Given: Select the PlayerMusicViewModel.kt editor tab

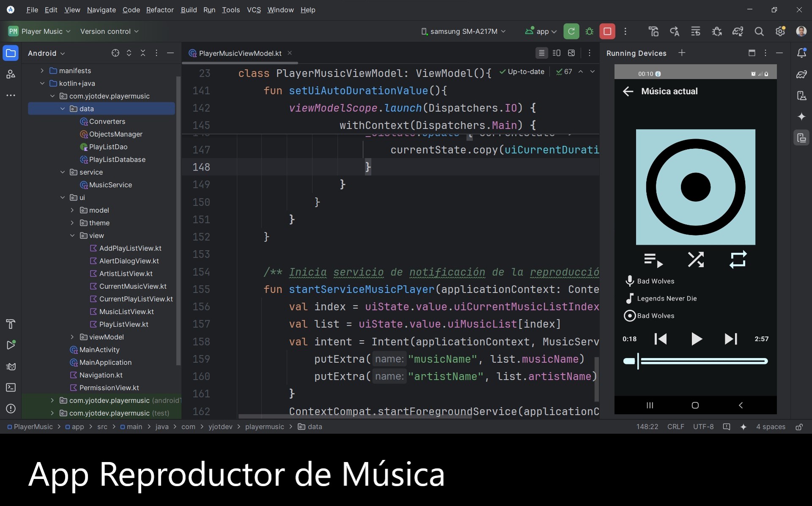Looking at the screenshot, I should [239, 53].
